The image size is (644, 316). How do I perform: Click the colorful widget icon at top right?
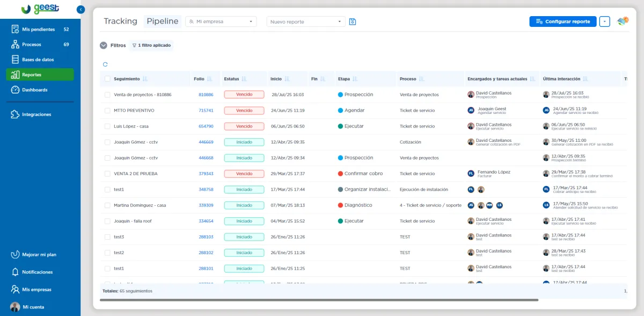(x=623, y=21)
